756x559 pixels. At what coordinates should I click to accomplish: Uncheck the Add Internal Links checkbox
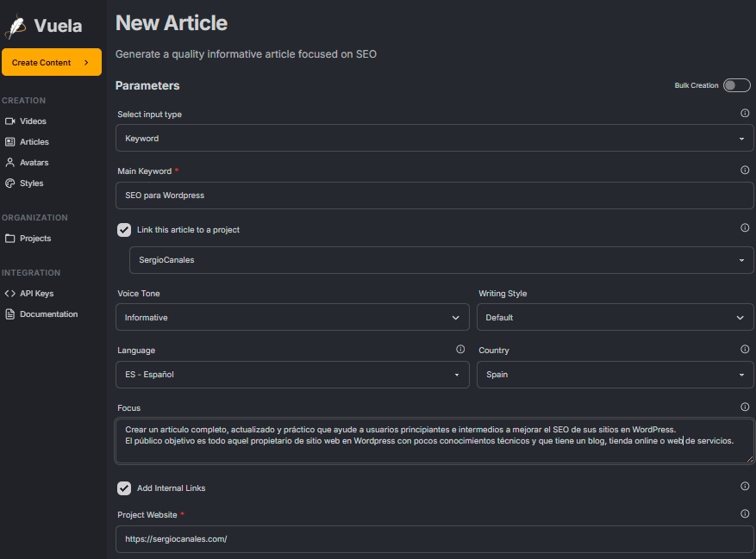click(x=124, y=488)
